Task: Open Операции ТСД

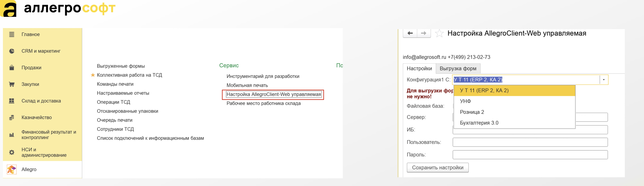Action: pyautogui.click(x=114, y=102)
